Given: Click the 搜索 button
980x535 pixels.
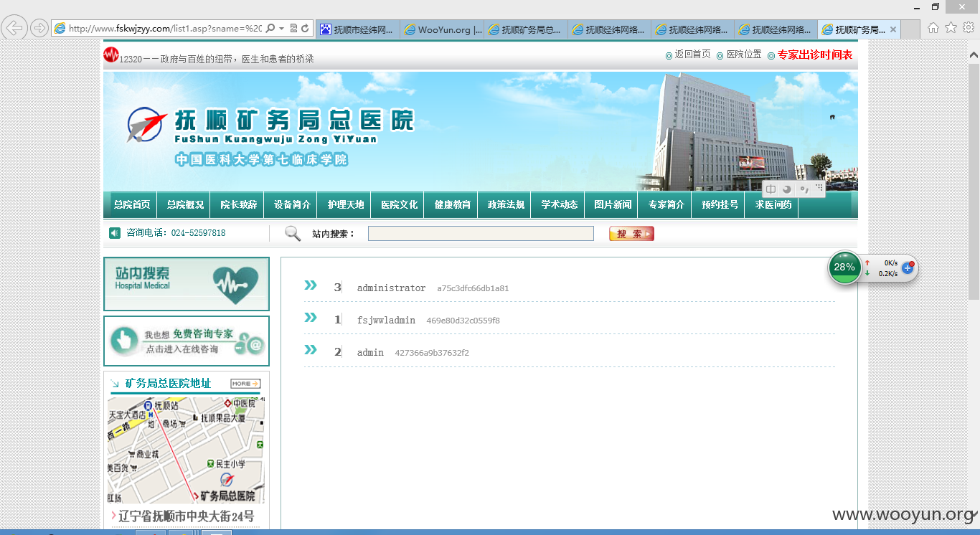Looking at the screenshot, I should pyautogui.click(x=631, y=234).
